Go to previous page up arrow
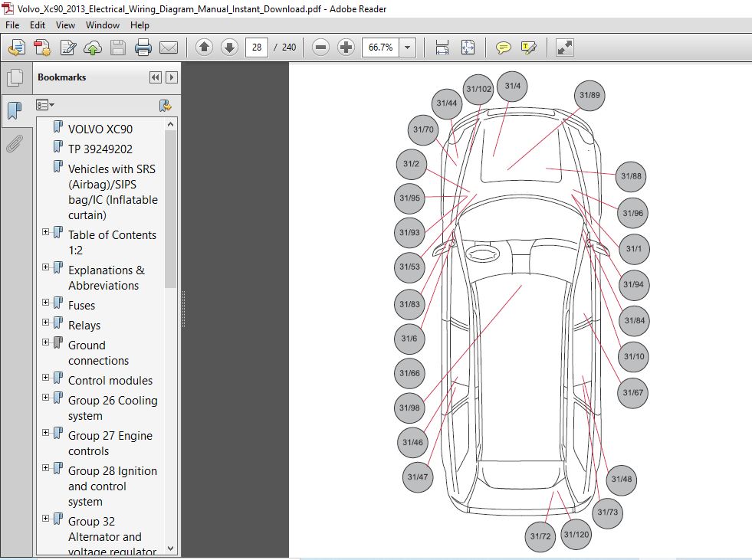 click(x=205, y=47)
